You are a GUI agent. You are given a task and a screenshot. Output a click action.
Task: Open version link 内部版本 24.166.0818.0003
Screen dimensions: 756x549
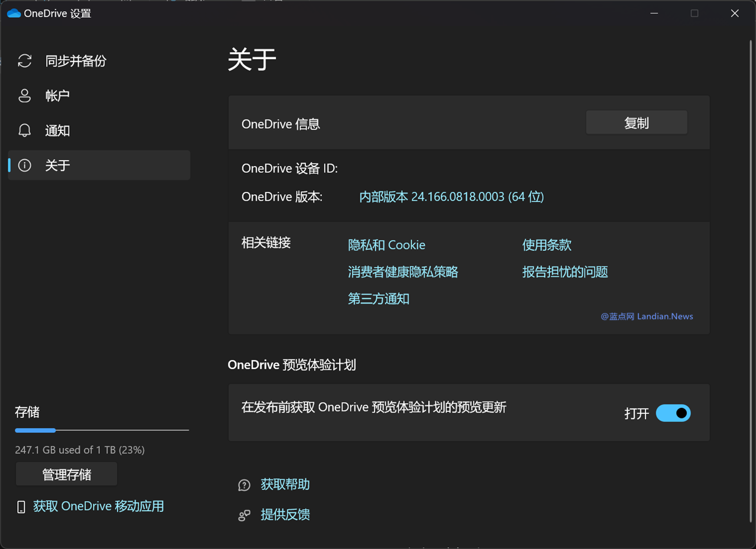tap(451, 197)
